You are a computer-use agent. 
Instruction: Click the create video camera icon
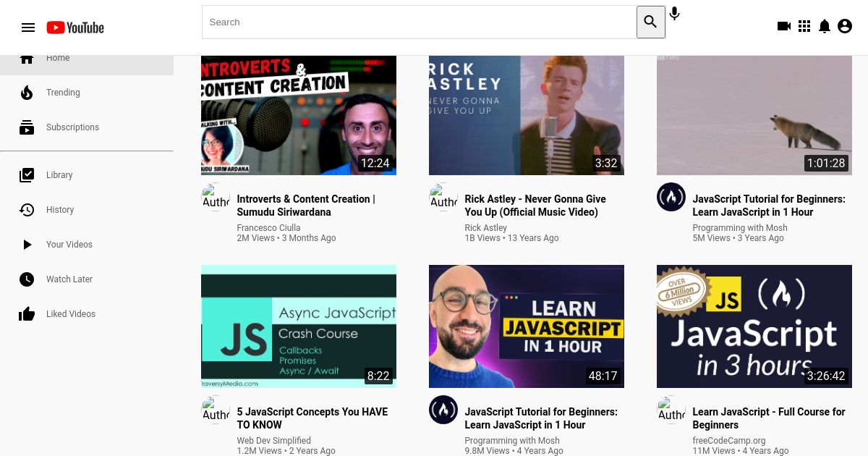784,27
